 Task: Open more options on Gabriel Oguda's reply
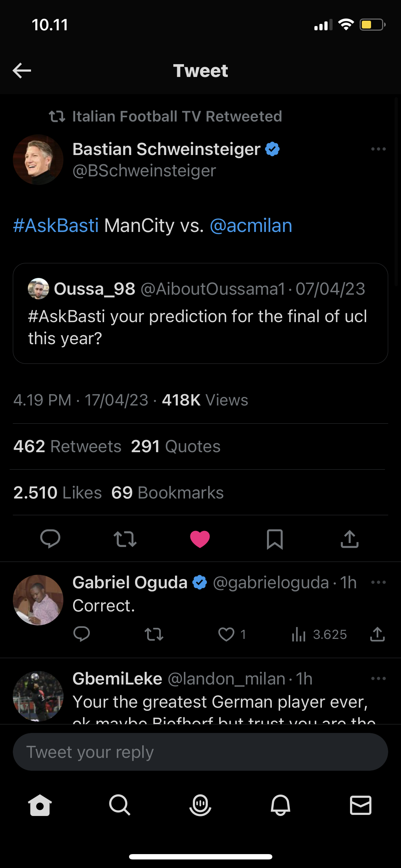[378, 582]
